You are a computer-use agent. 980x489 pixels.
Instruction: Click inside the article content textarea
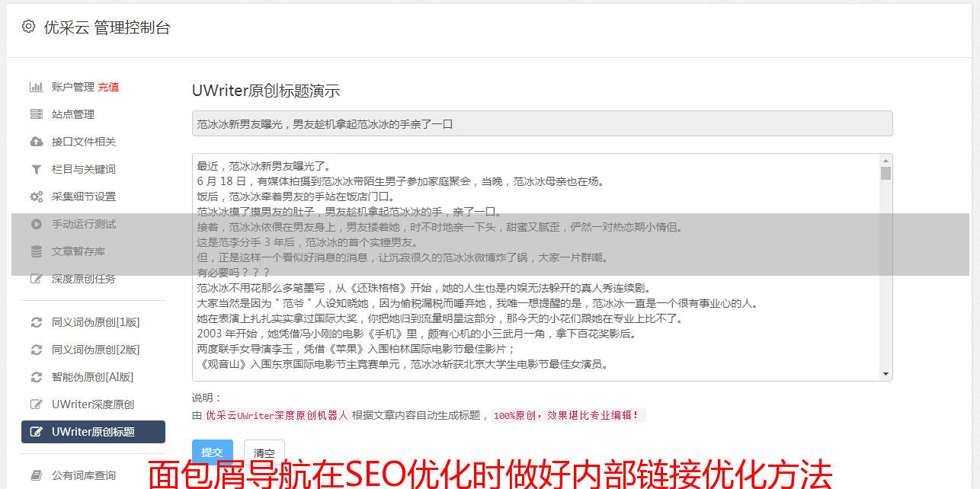[536, 267]
